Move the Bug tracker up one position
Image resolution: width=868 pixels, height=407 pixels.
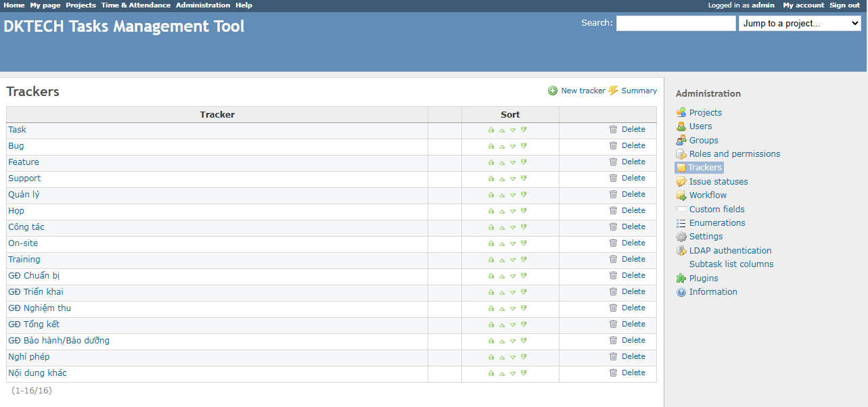click(502, 146)
